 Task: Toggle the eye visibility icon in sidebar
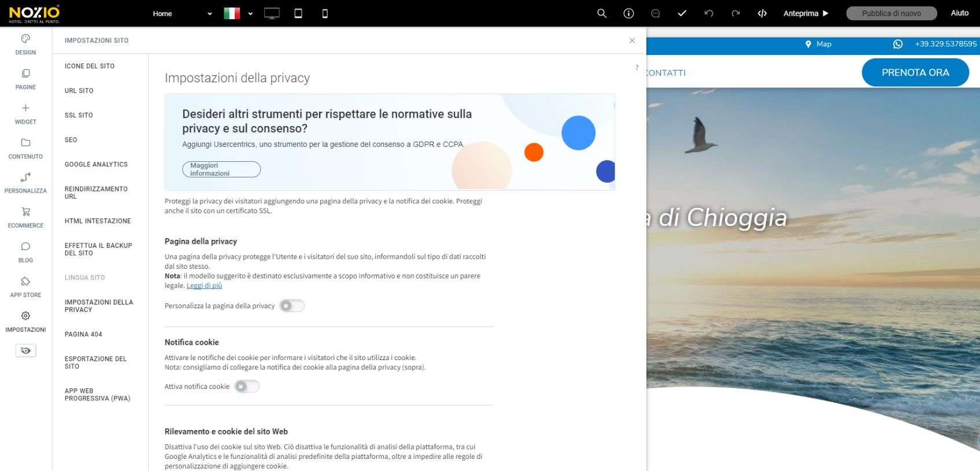pos(25,351)
